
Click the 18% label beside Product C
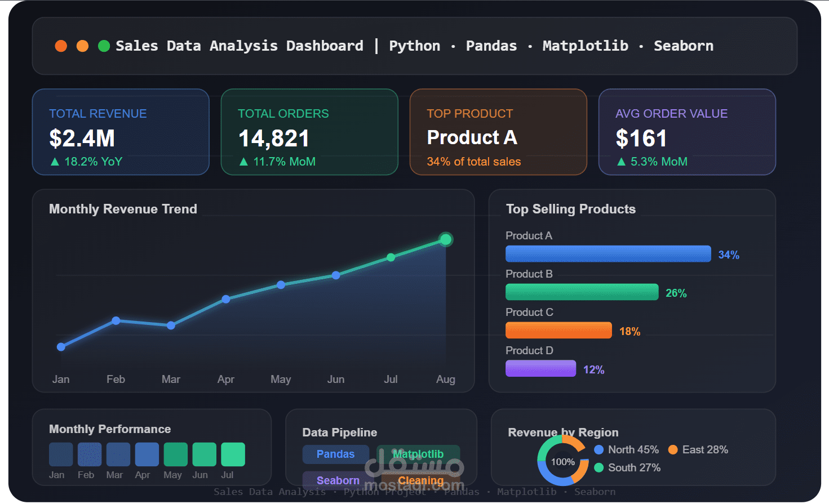tap(630, 331)
